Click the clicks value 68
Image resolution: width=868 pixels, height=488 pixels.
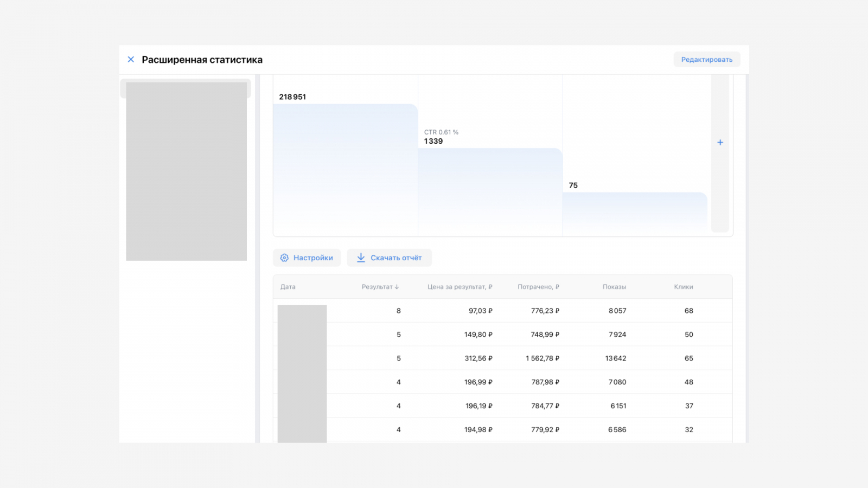tap(689, 311)
